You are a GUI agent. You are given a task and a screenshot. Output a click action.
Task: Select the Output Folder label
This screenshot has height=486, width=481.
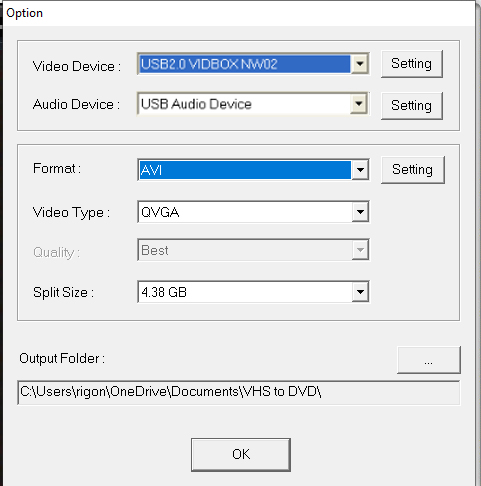coord(62,359)
